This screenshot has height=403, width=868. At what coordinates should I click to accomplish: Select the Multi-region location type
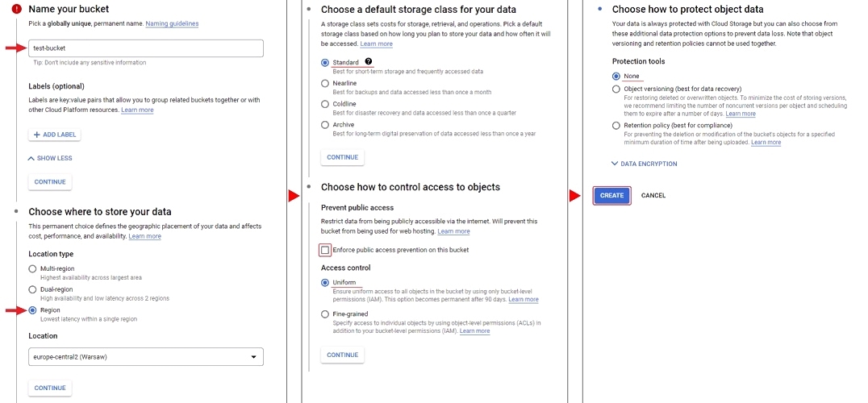[32, 268]
